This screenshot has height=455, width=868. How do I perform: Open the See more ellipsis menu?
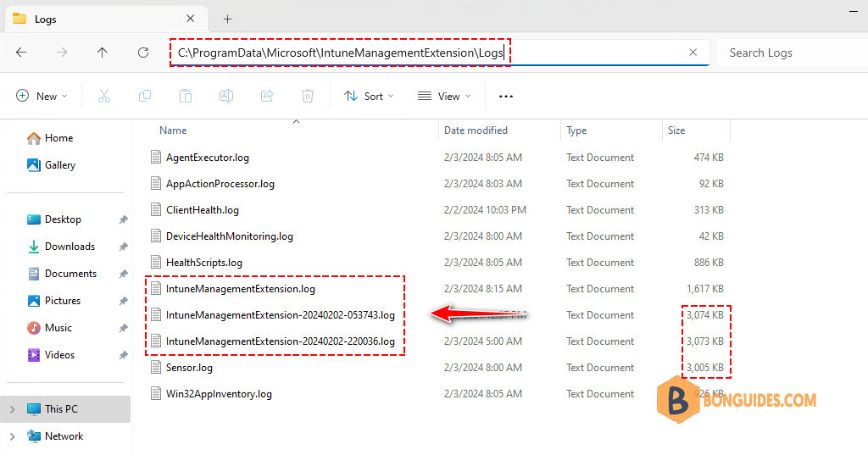[506, 97]
